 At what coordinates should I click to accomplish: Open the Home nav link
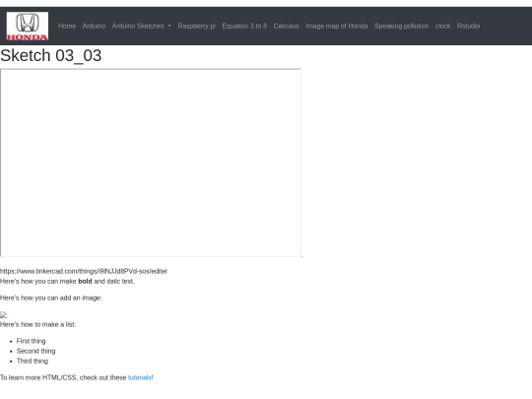(x=67, y=27)
